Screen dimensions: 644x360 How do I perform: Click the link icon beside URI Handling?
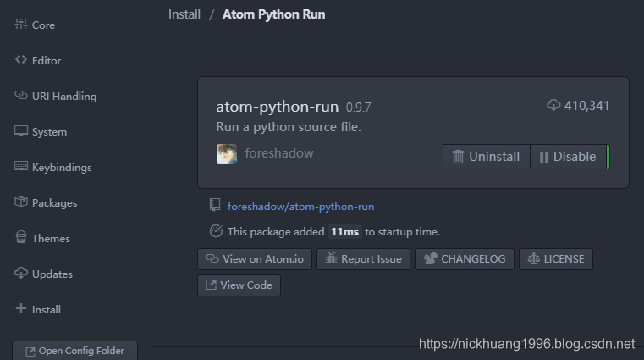click(x=21, y=95)
